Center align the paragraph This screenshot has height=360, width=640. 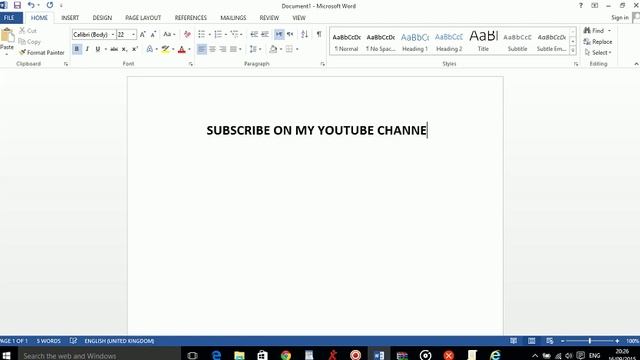tap(212, 49)
